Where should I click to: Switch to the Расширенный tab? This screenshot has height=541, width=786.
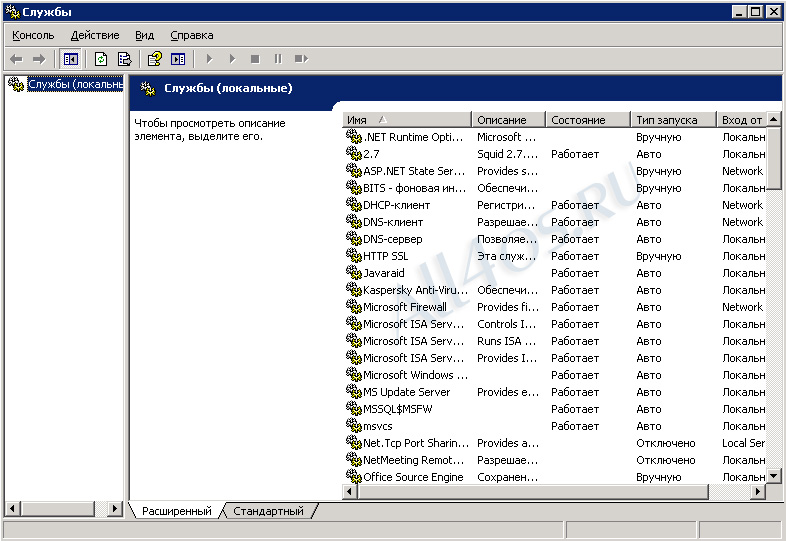176,511
